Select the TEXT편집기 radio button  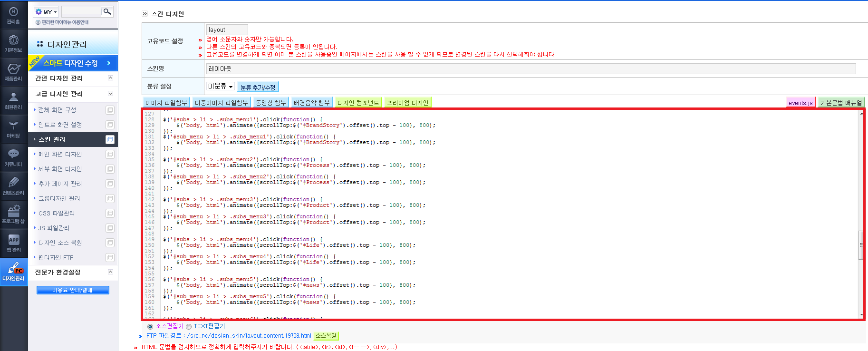pos(189,327)
